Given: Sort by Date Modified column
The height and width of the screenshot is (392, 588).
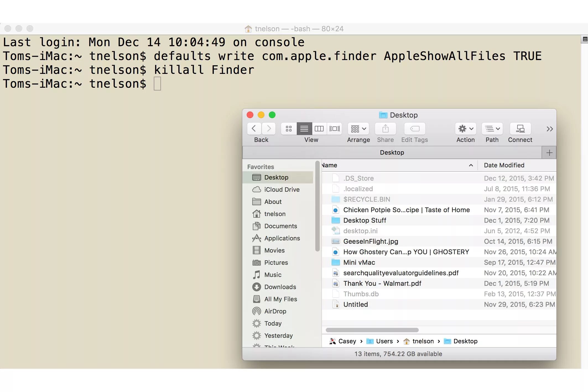Looking at the screenshot, I should coord(504,165).
